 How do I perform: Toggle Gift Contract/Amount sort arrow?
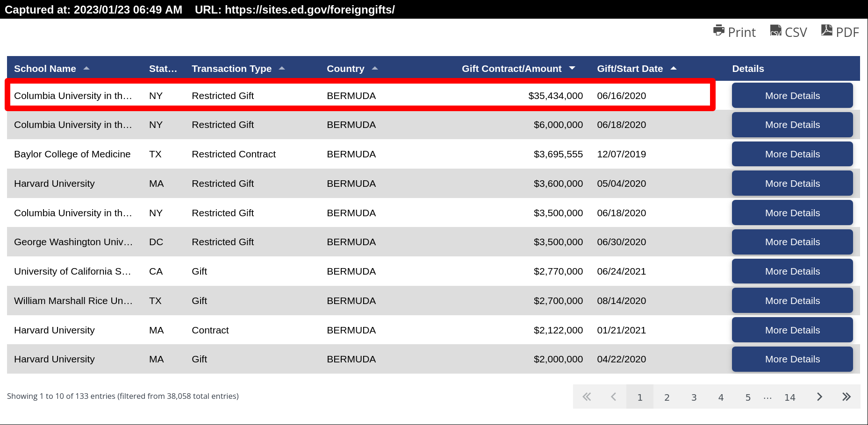pyautogui.click(x=572, y=69)
